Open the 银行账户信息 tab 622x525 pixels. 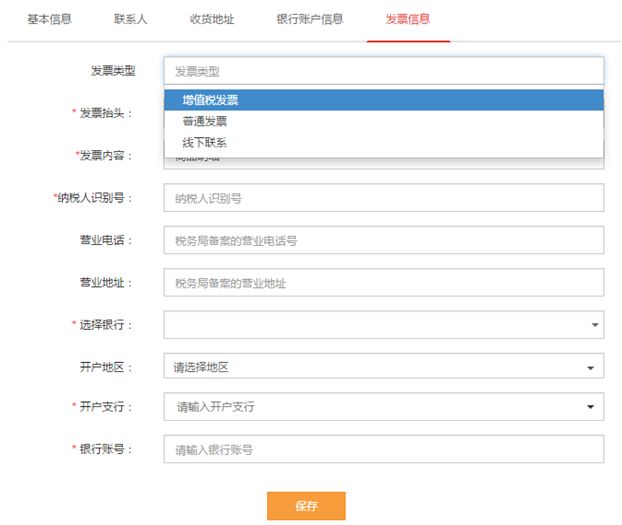coord(310,19)
